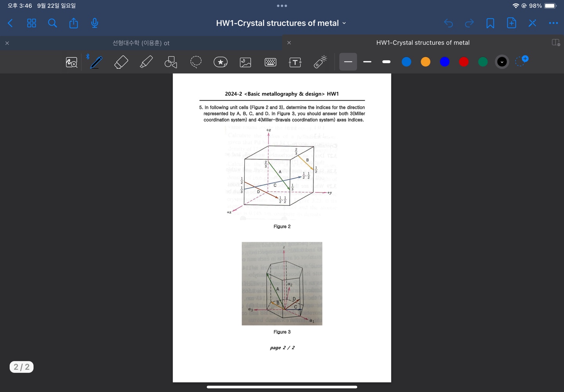
Task: Tap the 'Figure 3' caption
Action: pos(282,332)
